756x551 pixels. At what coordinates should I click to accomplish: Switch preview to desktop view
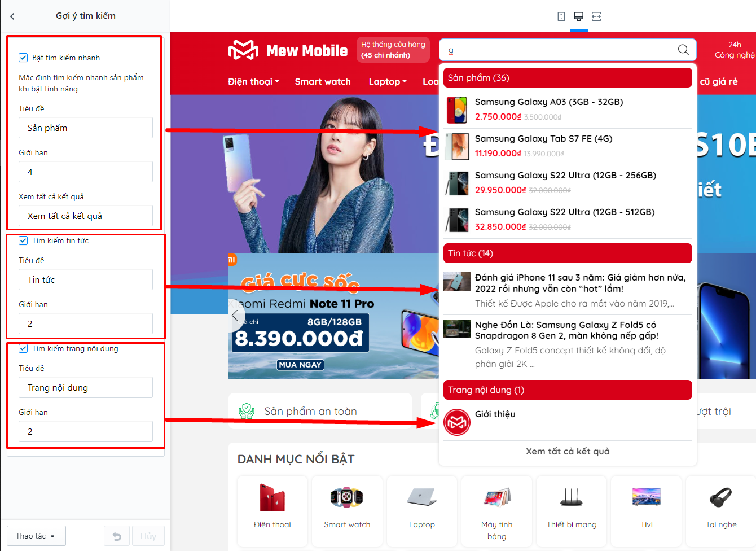(x=579, y=16)
